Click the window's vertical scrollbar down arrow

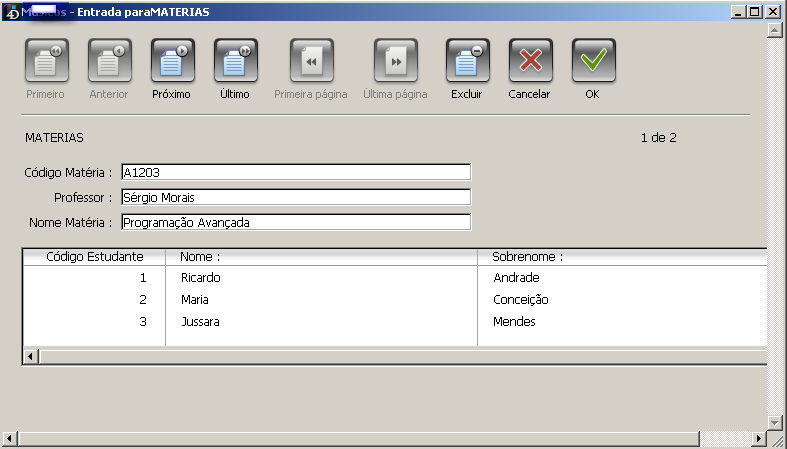[x=774, y=422]
